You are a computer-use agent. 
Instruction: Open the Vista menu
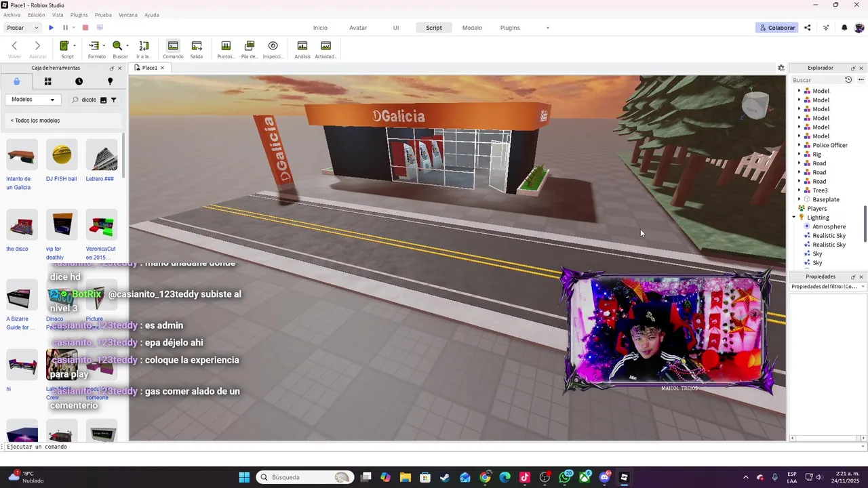pos(58,15)
